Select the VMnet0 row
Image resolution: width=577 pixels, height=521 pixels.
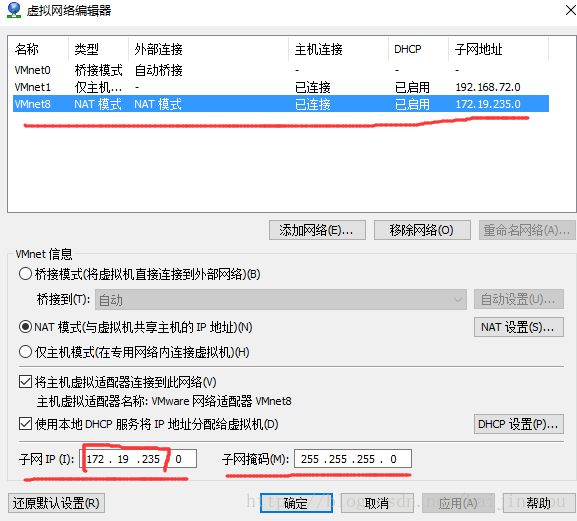point(281,70)
